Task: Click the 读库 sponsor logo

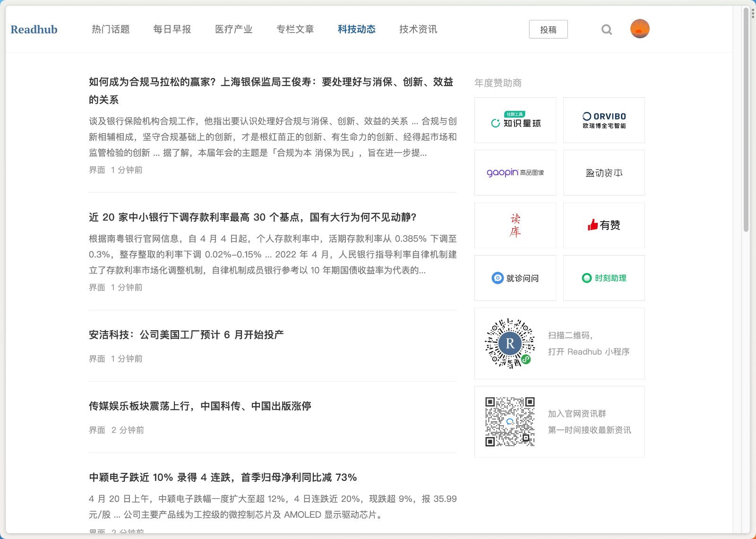Action: [x=515, y=225]
